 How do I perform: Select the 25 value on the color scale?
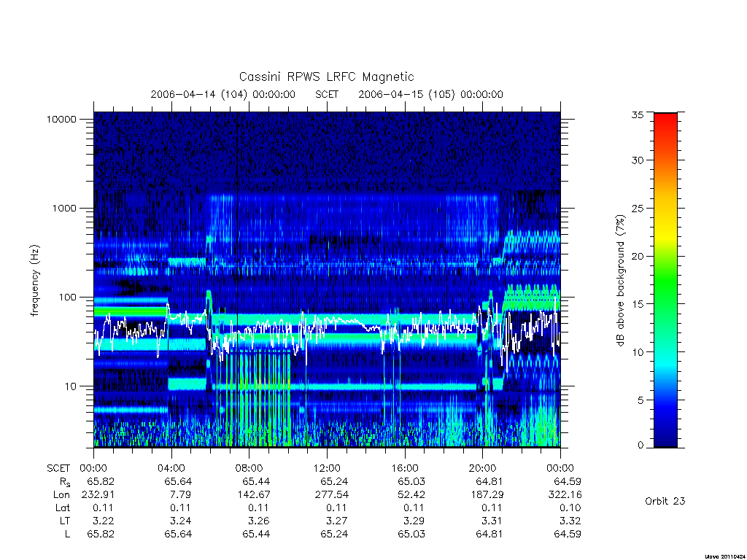tap(637, 208)
